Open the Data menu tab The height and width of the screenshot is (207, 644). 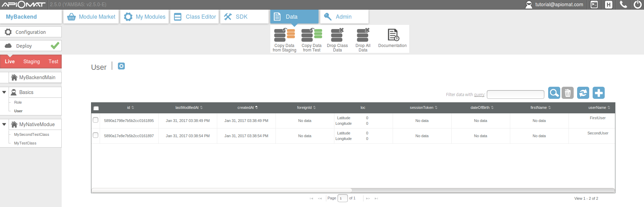[x=294, y=17]
